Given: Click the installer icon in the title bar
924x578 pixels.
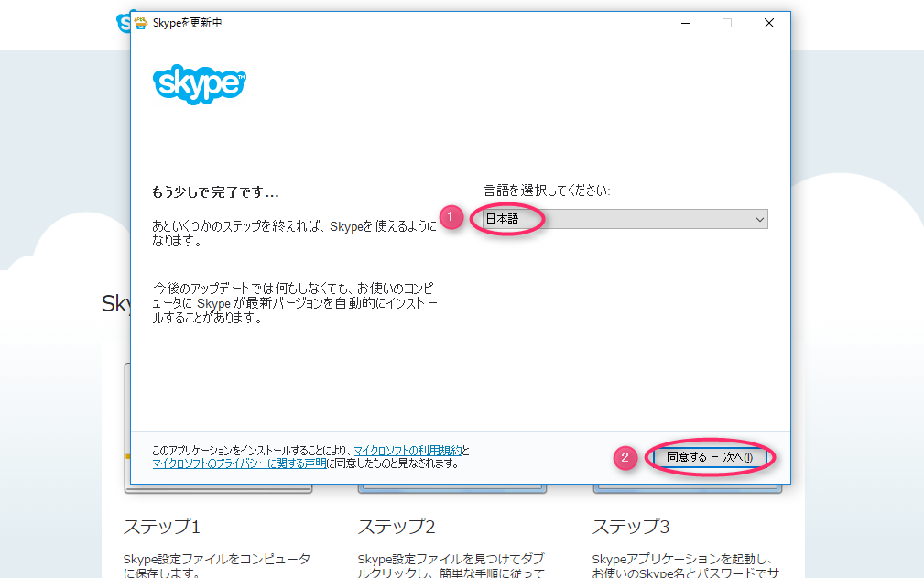Looking at the screenshot, I should [140, 23].
